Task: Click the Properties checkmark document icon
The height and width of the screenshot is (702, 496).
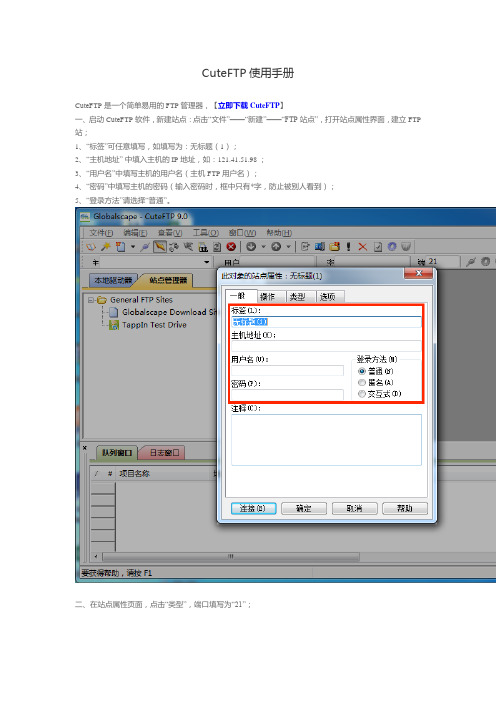Action: pos(377,246)
